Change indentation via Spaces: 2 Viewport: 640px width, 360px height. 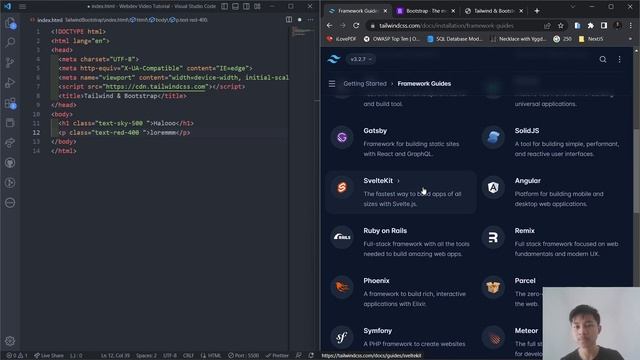[146, 356]
